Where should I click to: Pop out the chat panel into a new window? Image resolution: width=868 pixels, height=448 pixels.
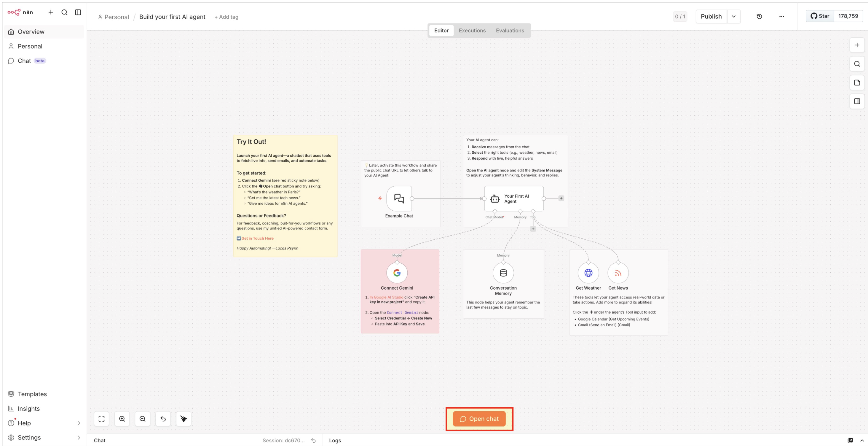click(x=851, y=441)
